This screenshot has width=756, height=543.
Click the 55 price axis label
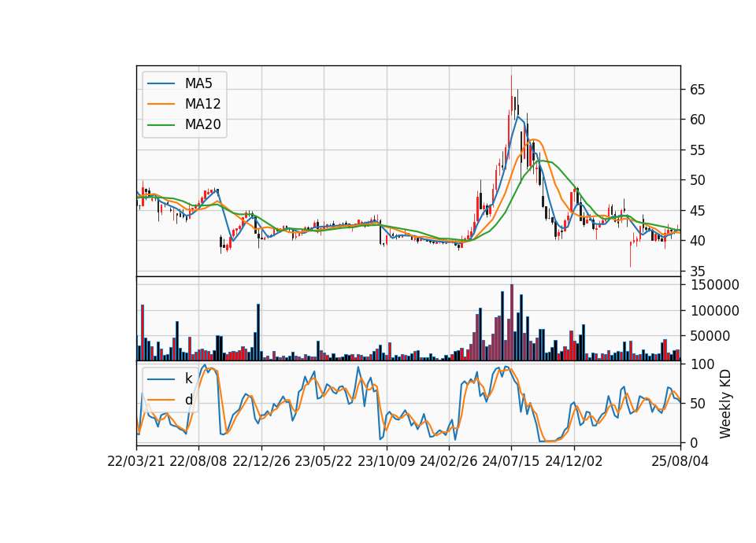(698, 150)
